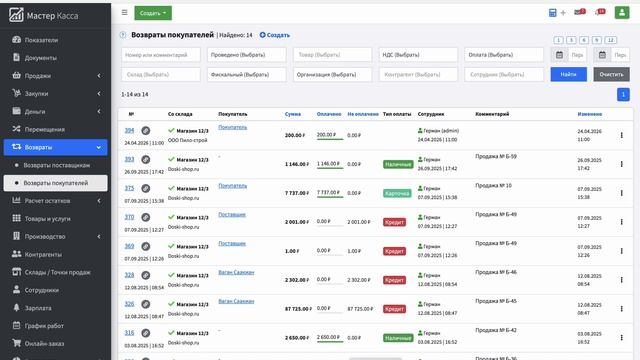This screenshot has height=360, width=640.
Task: Select Возвраты поставщикам submenu item
Action: coord(56,165)
